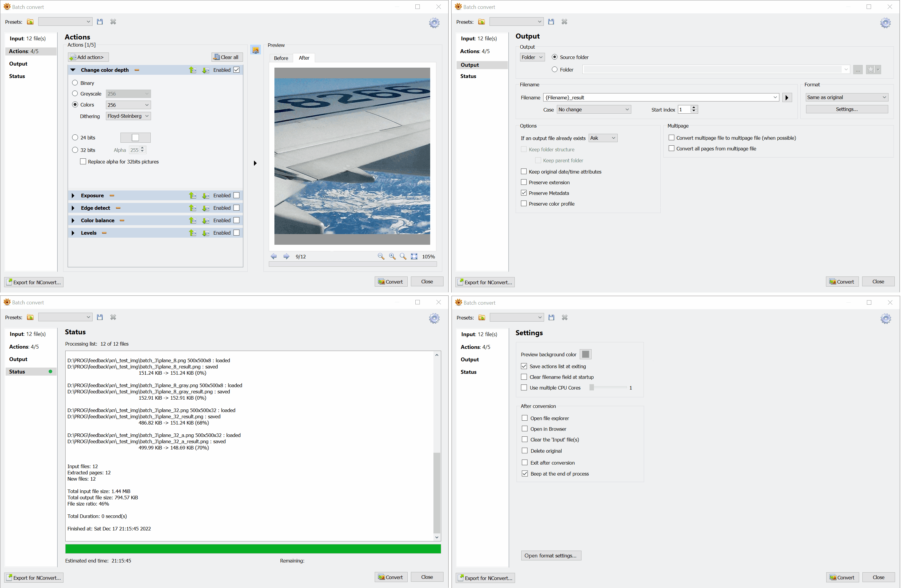Click the Preview background color swatch
The height and width of the screenshot is (588, 901).
pos(585,354)
